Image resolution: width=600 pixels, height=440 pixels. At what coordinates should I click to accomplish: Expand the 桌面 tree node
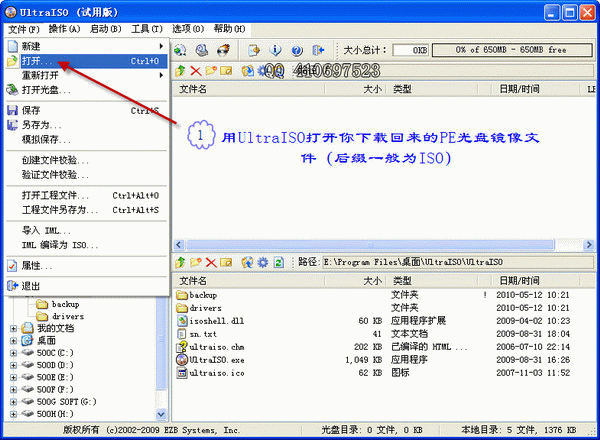12,341
